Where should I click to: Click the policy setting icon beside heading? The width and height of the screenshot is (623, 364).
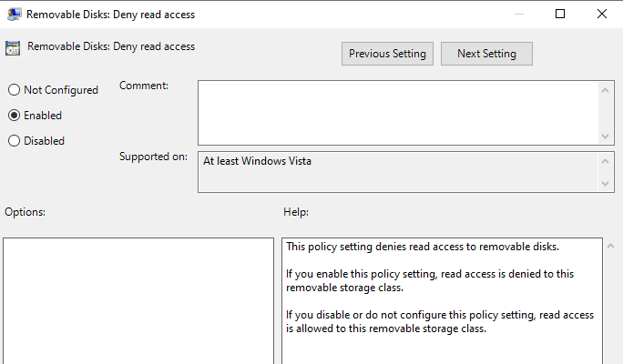point(13,48)
